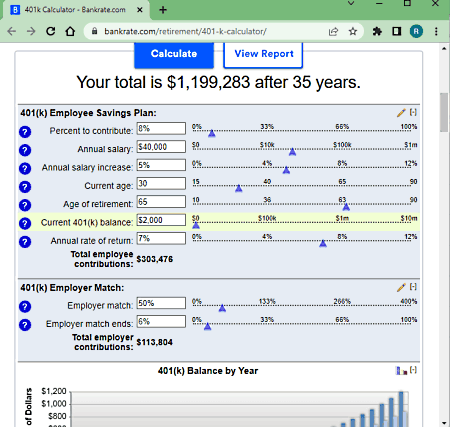Open help for Employer match ends
The height and width of the screenshot is (427, 450).
tap(25, 325)
